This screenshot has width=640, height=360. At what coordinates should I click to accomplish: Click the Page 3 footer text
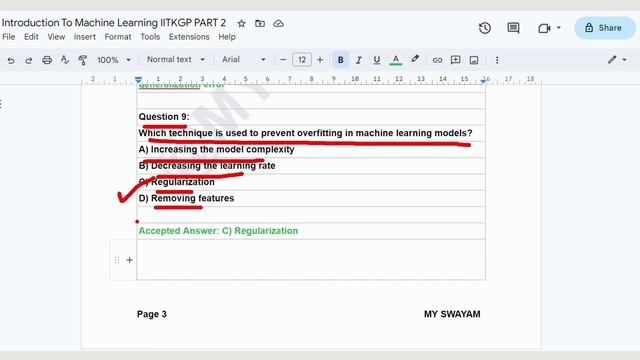[152, 314]
